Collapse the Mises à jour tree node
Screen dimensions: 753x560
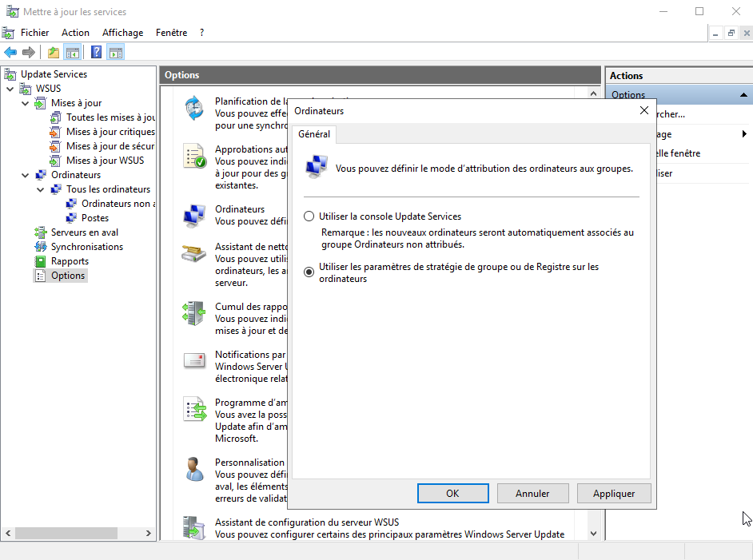coord(25,103)
